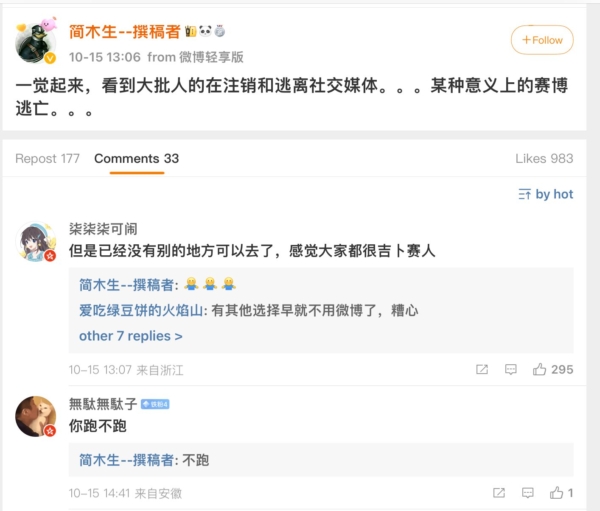Click 爱吃绿豆饼的火焰山 username in replies
The width and height of the screenshot is (600, 511).
point(141,310)
